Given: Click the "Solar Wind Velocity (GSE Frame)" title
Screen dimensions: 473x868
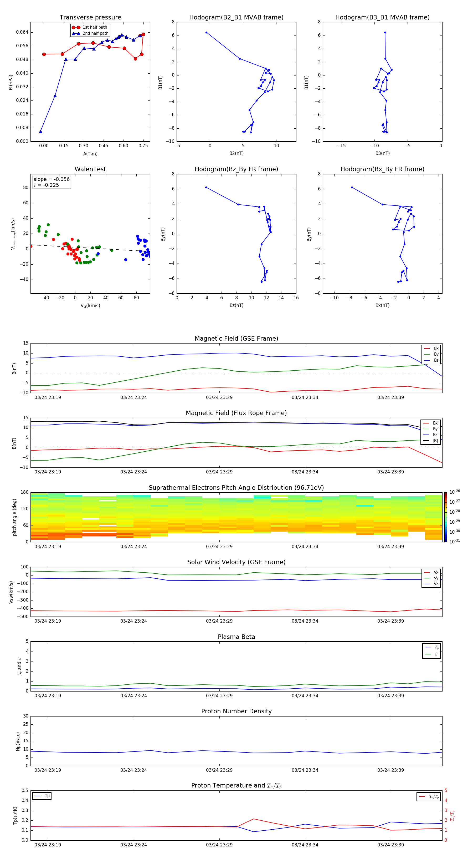Looking at the screenshot, I should [236, 562].
